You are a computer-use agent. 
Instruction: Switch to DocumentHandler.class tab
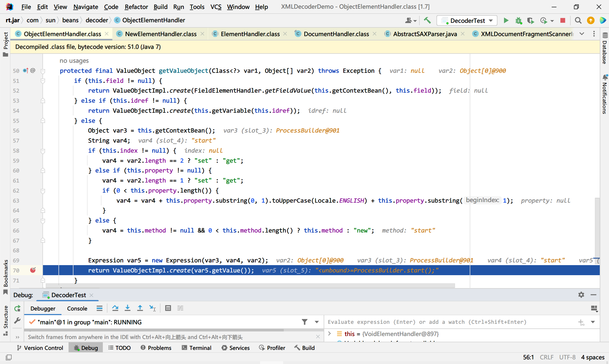point(336,34)
